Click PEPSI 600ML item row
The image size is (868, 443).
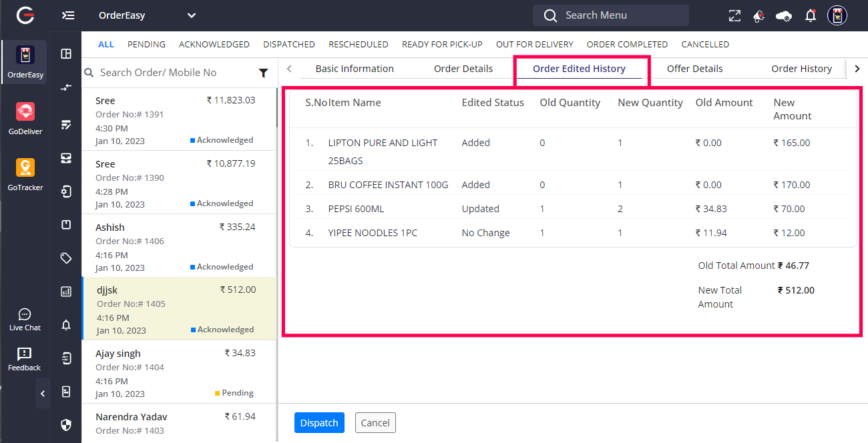(573, 209)
